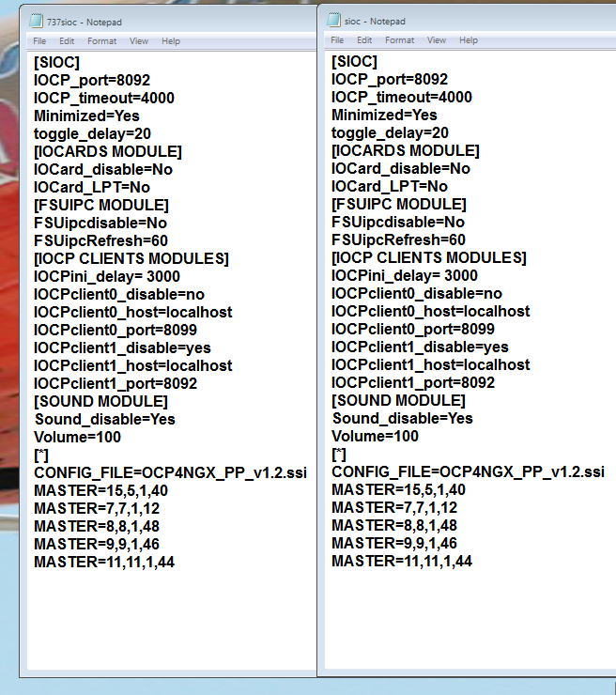Click the 737sioc Notepad title bar icon
Viewport: 616px width, 695px height.
(36, 21)
